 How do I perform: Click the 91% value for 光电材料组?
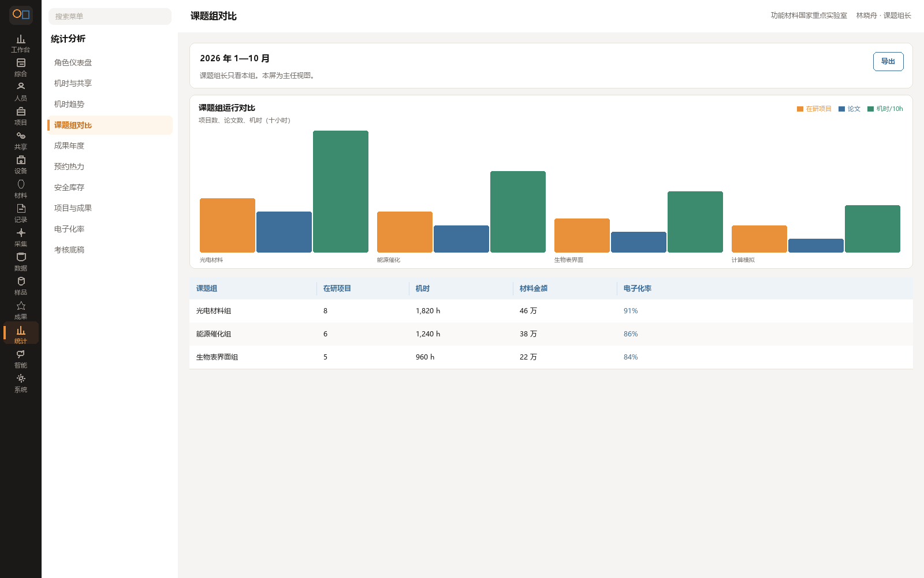pyautogui.click(x=631, y=311)
